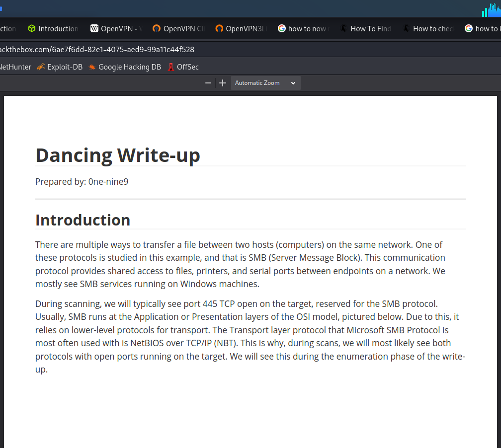Select the 'How To Find' tab
Screen dimensions: 501x448
pyautogui.click(x=365, y=29)
